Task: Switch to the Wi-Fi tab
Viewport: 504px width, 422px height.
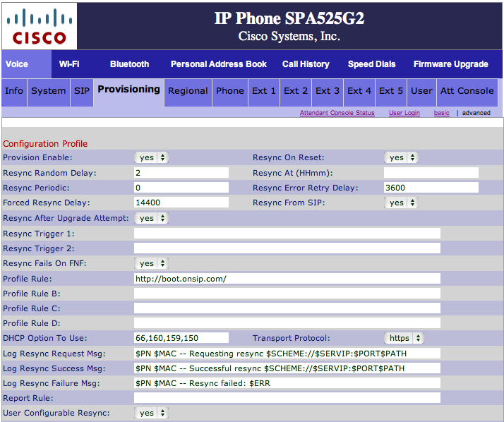Action: click(69, 64)
